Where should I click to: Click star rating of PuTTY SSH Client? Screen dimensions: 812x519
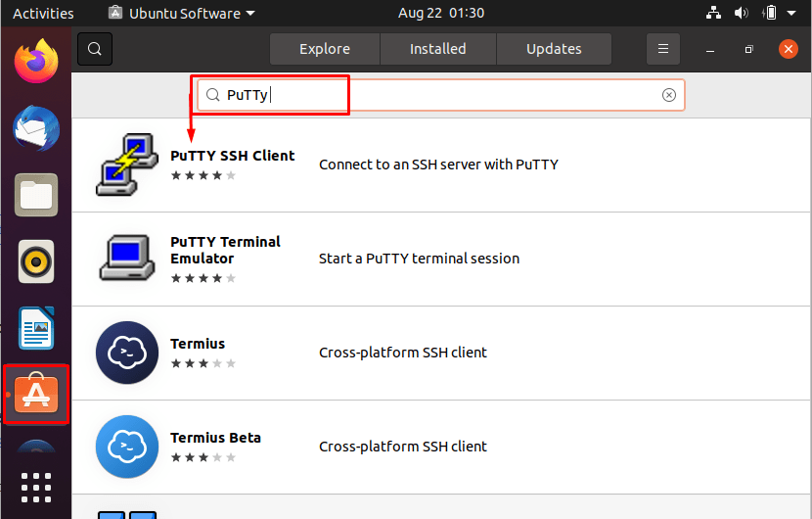click(x=203, y=175)
